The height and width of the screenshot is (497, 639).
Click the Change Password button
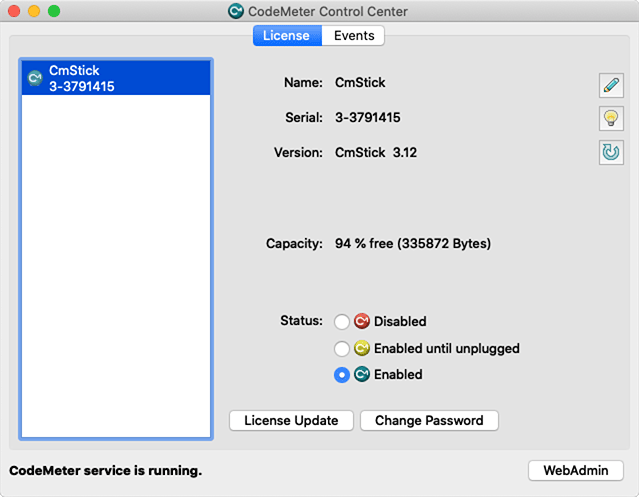coord(429,420)
